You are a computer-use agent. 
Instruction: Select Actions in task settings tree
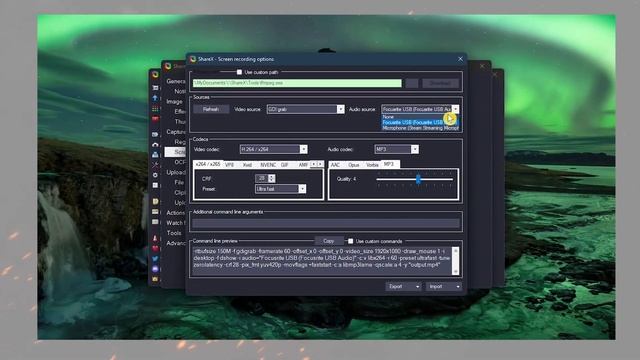coord(176,213)
